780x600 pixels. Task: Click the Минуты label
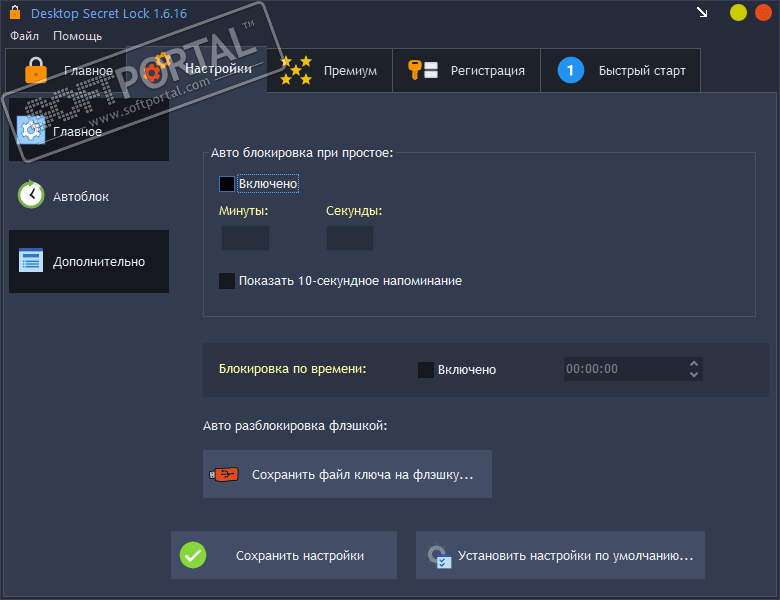pos(244,211)
